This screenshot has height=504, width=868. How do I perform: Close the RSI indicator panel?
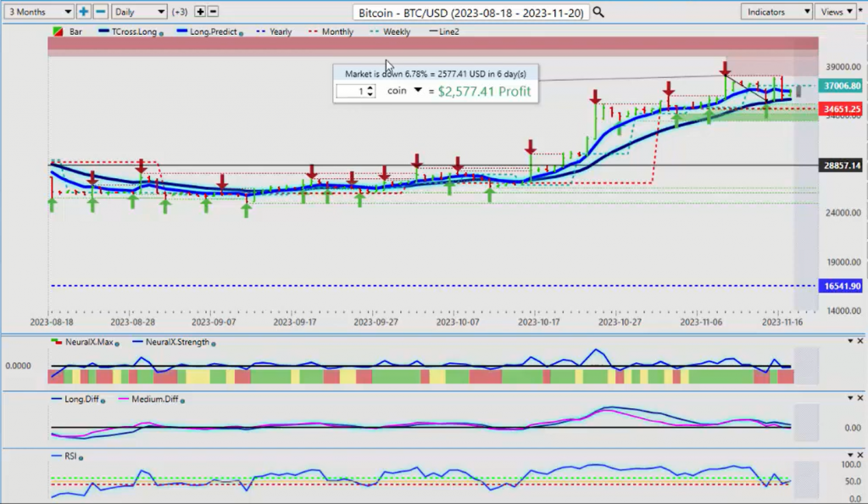pyautogui.click(x=860, y=456)
